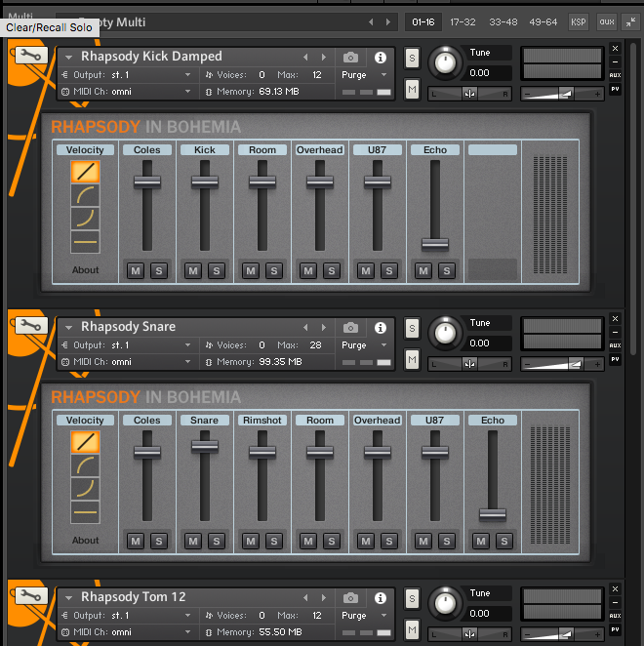Image resolution: width=644 pixels, height=646 pixels.
Task: Switch to the 33-48 instrument page tab
Action: (503, 21)
